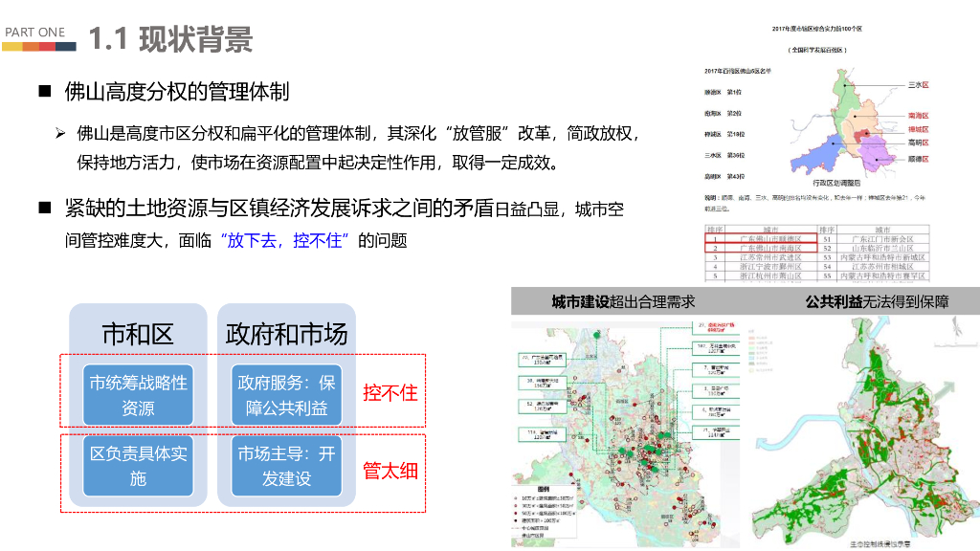Select table cell "广东江门市新会区"
Viewport: 980px width, 551px height.
click(x=882, y=239)
